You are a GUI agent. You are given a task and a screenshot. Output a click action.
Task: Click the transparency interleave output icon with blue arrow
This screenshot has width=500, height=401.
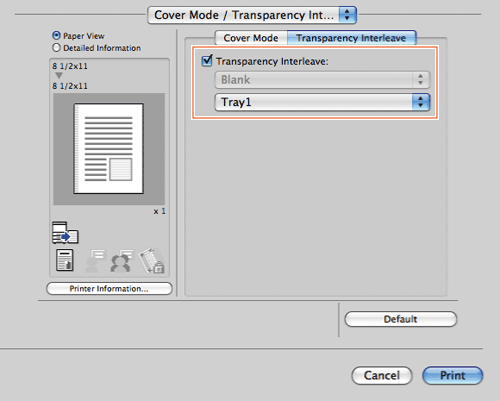click(65, 232)
